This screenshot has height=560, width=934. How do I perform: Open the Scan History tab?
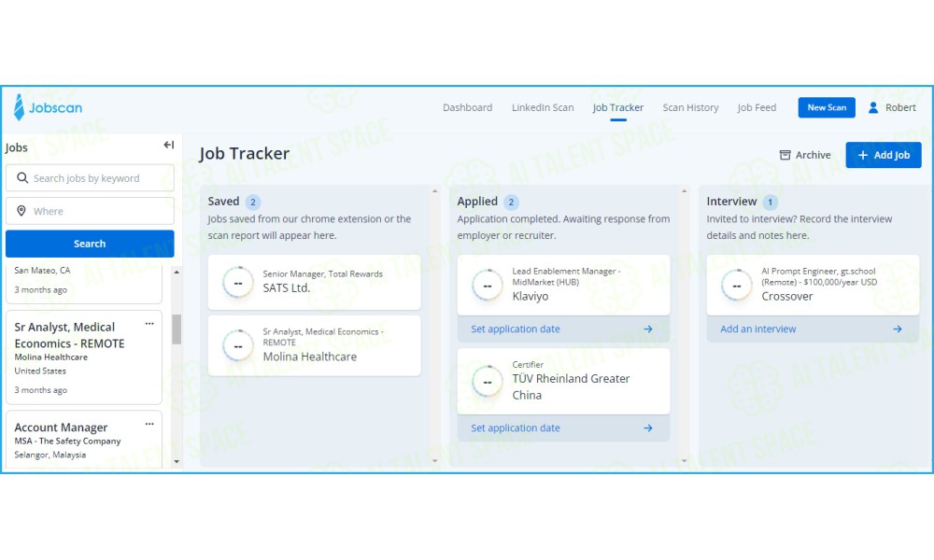tap(690, 107)
